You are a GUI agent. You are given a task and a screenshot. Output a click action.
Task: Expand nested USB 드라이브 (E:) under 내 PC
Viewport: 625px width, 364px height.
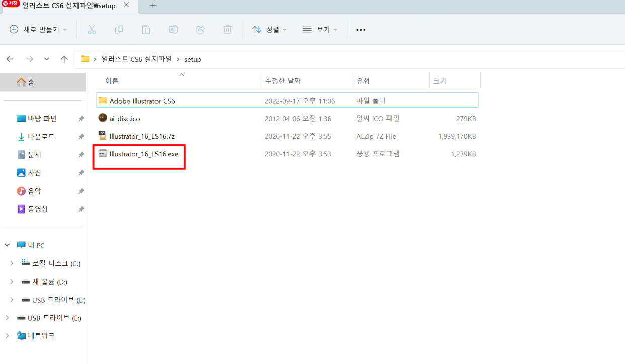[x=12, y=300]
